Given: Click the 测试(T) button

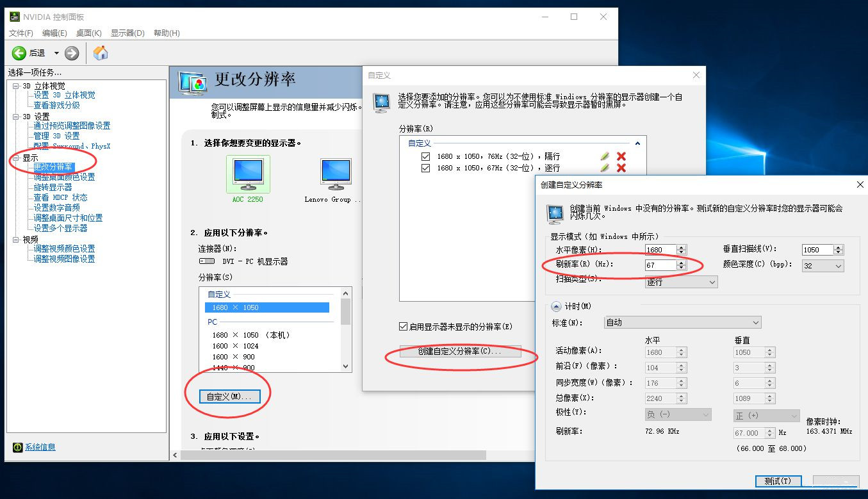Looking at the screenshot, I should [x=778, y=481].
